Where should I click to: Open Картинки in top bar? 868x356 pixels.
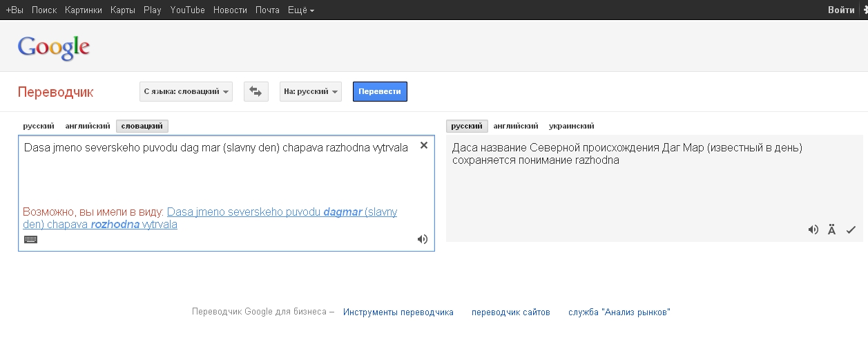pyautogui.click(x=84, y=10)
